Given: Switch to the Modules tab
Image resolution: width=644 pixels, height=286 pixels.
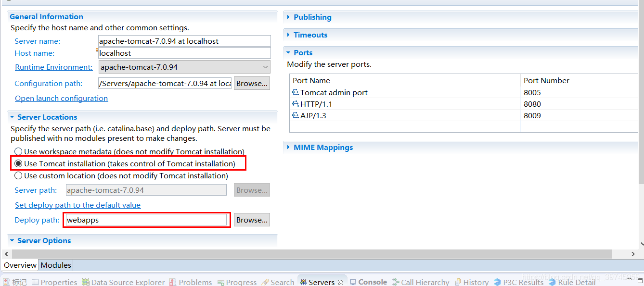Looking at the screenshot, I should 56,265.
